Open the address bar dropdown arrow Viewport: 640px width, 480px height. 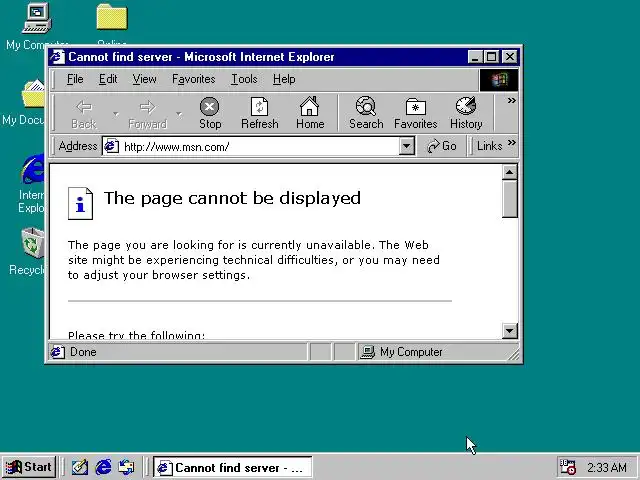pyautogui.click(x=407, y=146)
